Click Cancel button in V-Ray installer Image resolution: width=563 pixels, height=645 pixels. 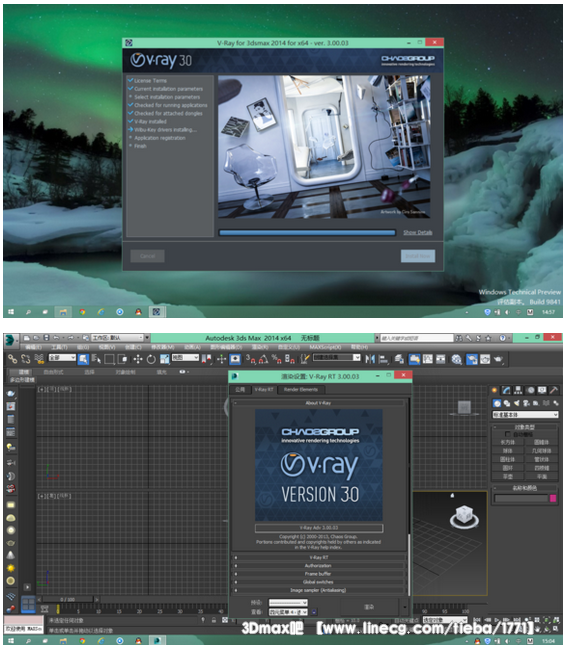148,256
